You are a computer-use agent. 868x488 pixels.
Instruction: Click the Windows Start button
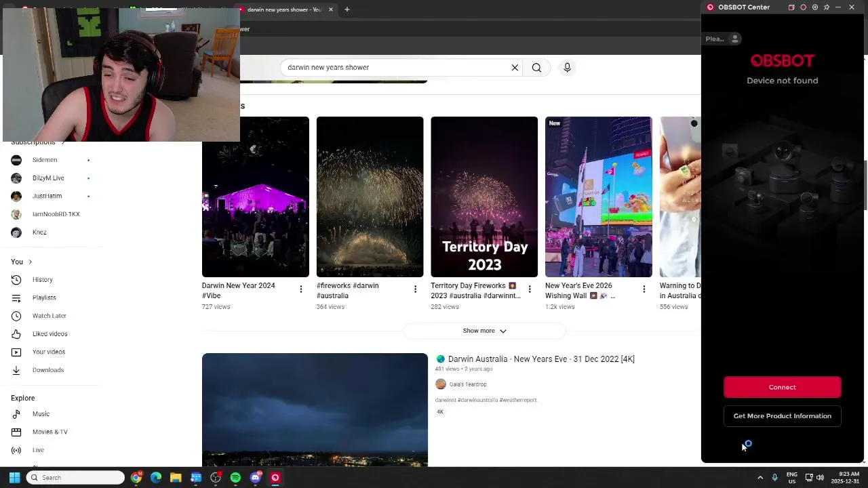click(14, 478)
